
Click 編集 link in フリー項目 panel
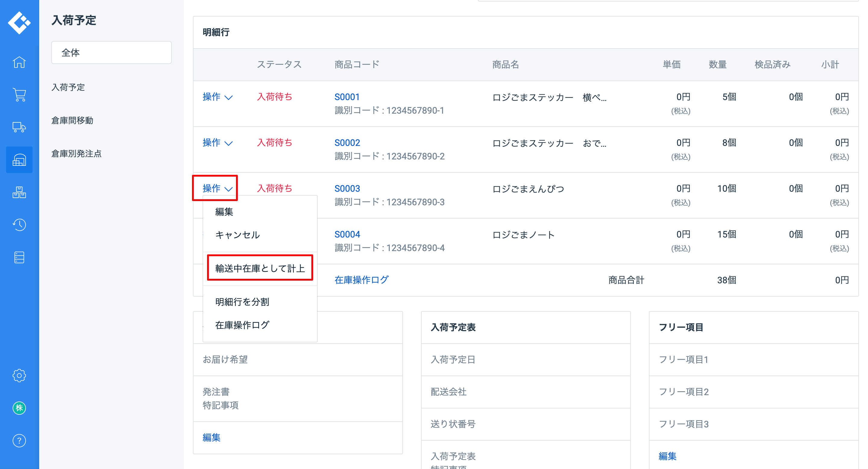point(667,456)
